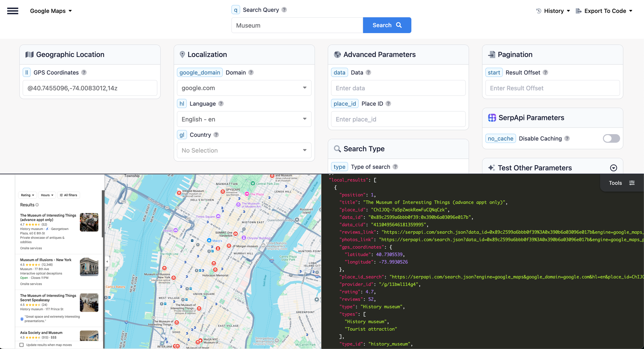Click the Place ID help icon

[x=388, y=104]
